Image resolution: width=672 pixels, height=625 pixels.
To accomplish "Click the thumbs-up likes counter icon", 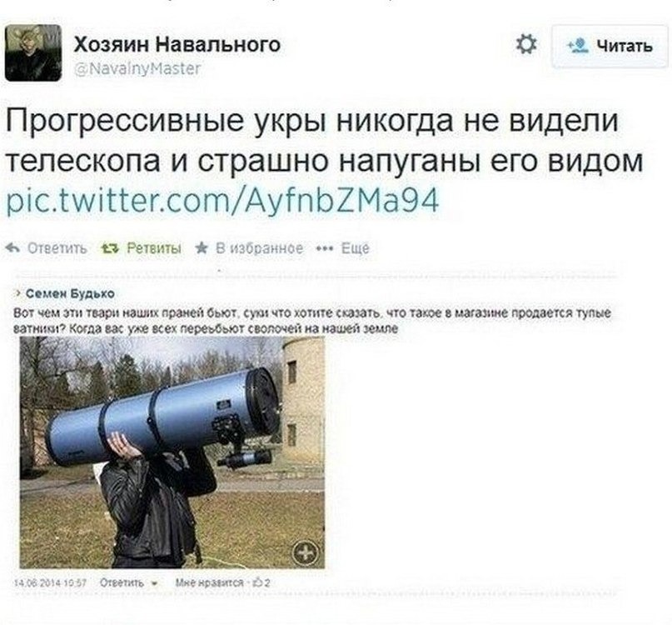I will pyautogui.click(x=259, y=582).
